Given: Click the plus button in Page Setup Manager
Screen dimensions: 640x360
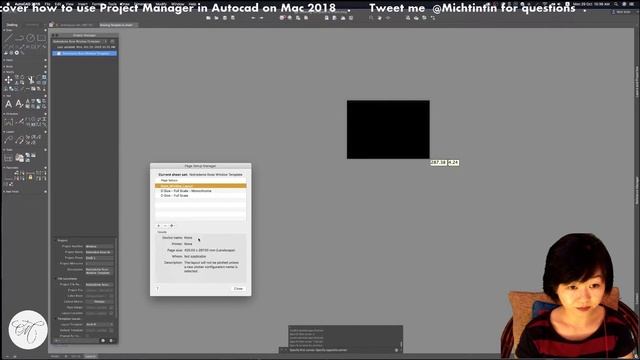Looking at the screenshot, I should [159, 226].
